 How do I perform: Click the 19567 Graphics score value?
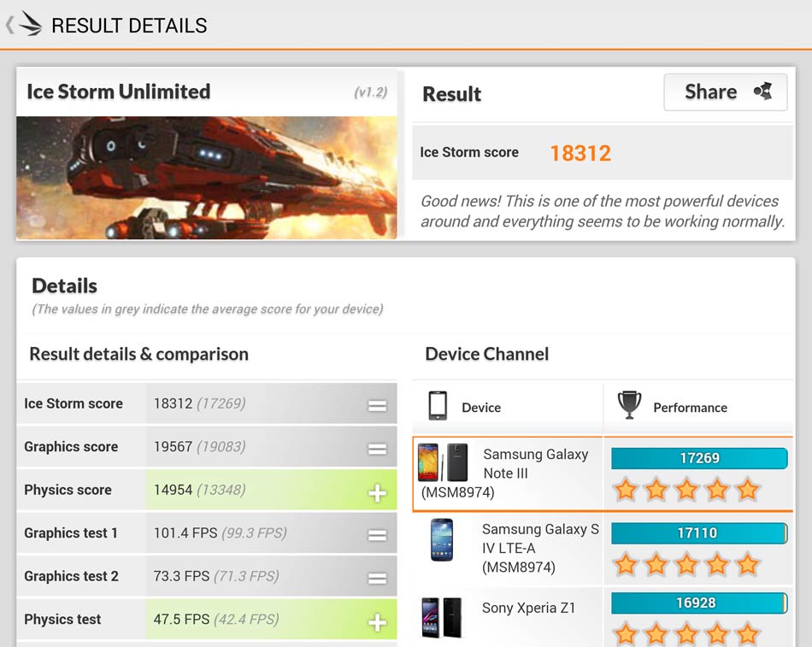click(173, 446)
